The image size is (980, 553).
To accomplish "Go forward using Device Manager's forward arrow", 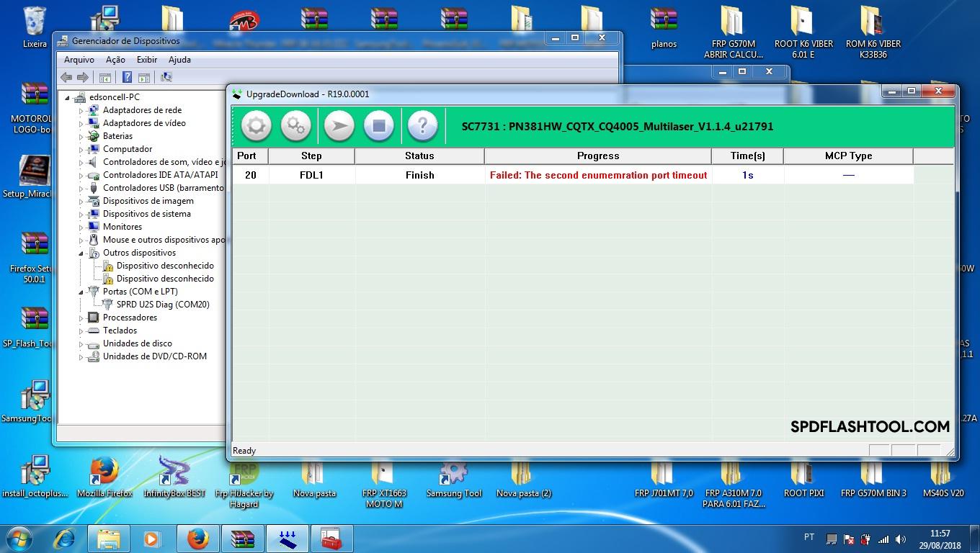I will tap(83, 77).
